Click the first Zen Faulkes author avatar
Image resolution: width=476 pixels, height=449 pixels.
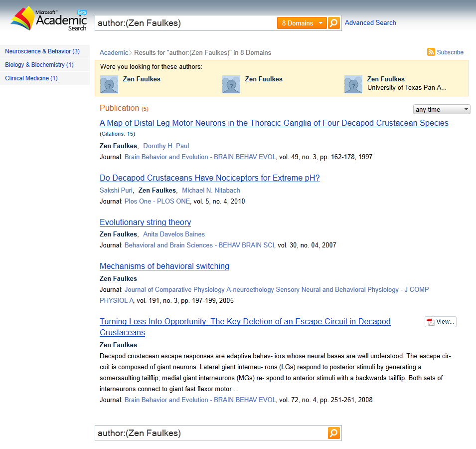click(x=109, y=84)
